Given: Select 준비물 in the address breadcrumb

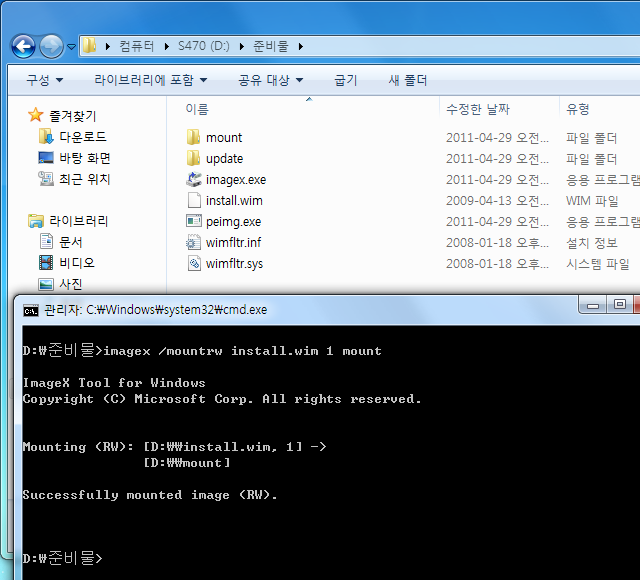Looking at the screenshot, I should coord(271,46).
